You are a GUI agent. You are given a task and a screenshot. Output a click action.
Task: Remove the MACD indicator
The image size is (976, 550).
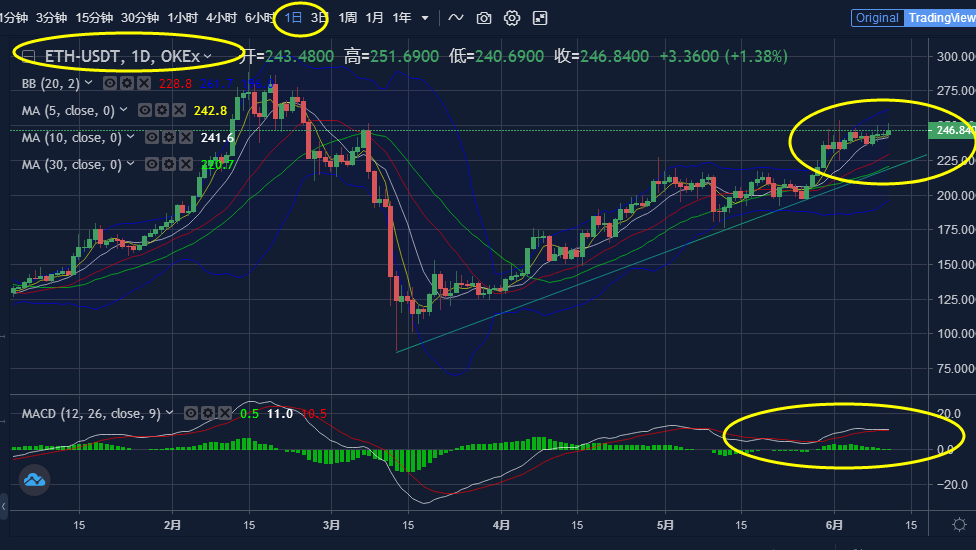pyautogui.click(x=225, y=413)
